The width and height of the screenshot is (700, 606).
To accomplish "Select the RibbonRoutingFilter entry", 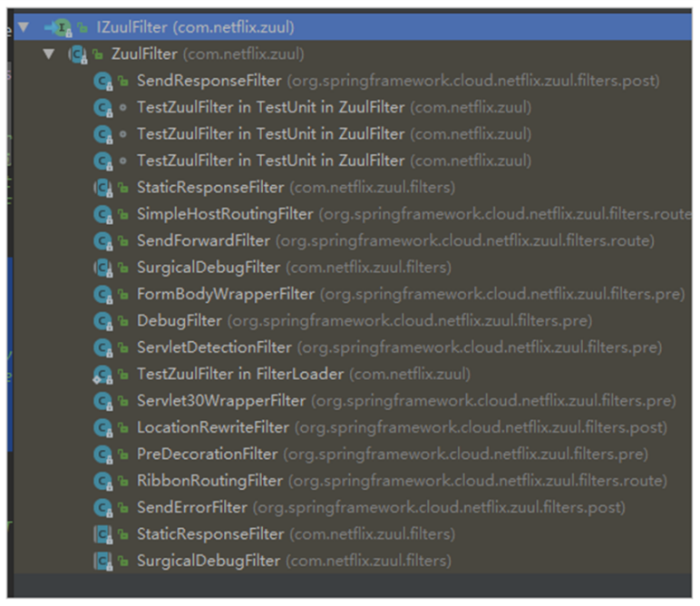I will 402,481.
